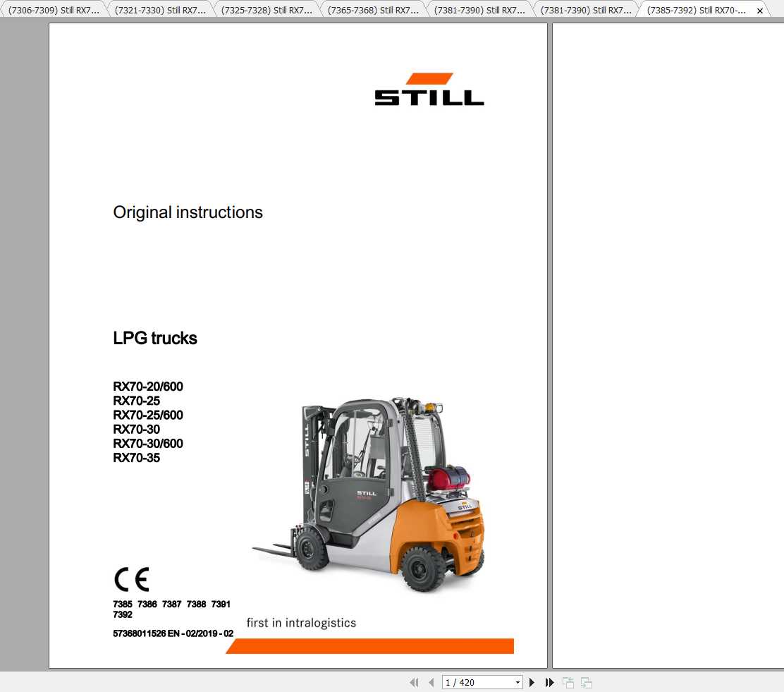Screen dimensions: 784x692
Task: Open the dropdown arrow beside the page field
Action: click(517, 682)
